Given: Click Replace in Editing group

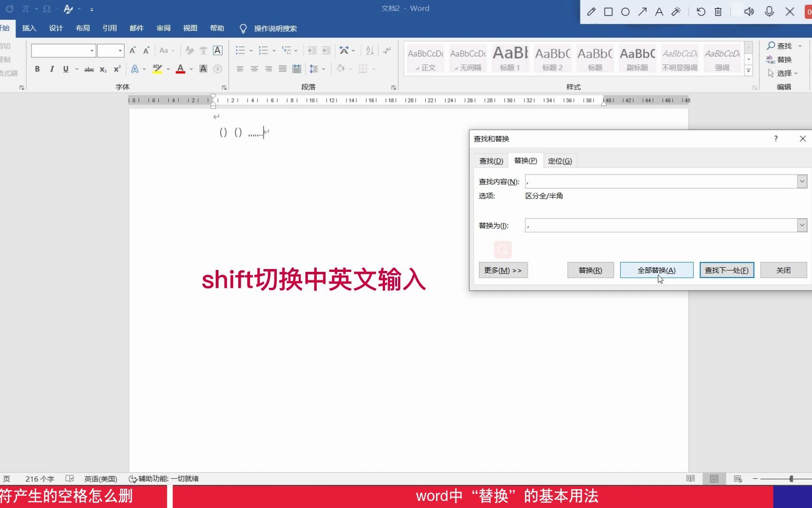Looking at the screenshot, I should pos(780,60).
